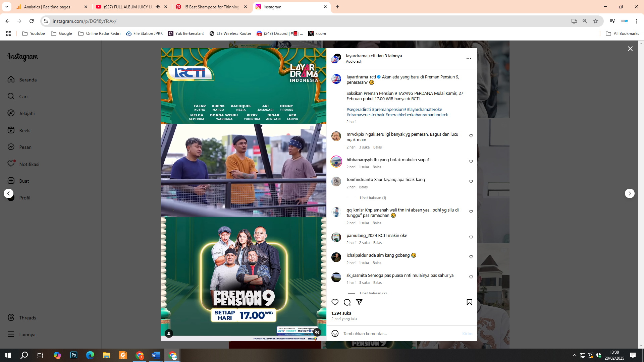Open x.com bookmark
The image size is (644, 362).
[x=317, y=34]
